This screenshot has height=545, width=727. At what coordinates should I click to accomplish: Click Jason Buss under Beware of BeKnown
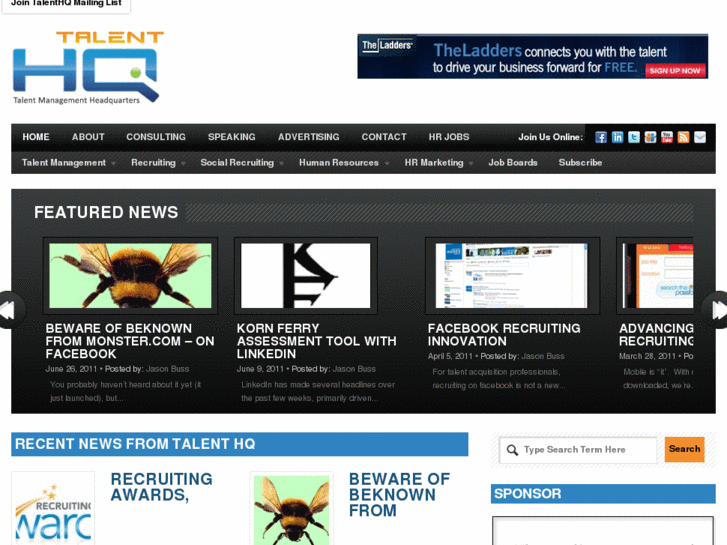(167, 369)
